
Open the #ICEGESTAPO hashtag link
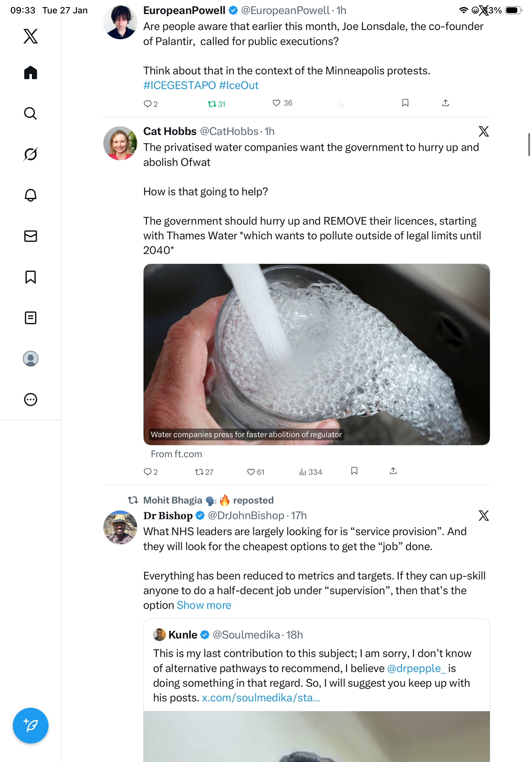180,86
